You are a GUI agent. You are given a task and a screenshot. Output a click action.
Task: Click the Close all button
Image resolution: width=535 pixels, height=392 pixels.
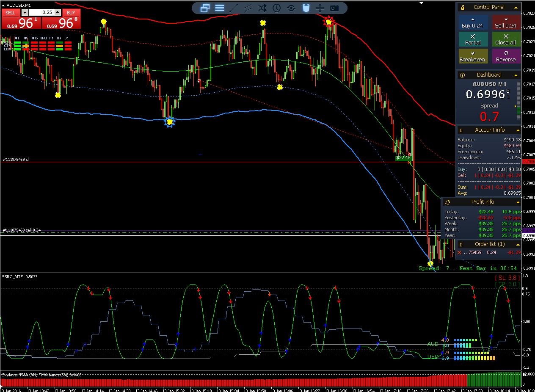pyautogui.click(x=506, y=39)
